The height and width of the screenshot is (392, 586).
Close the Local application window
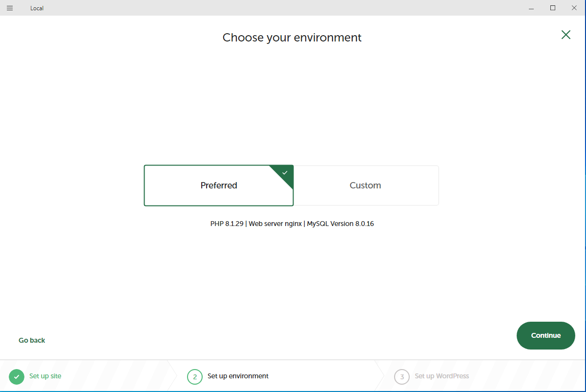[x=575, y=8]
